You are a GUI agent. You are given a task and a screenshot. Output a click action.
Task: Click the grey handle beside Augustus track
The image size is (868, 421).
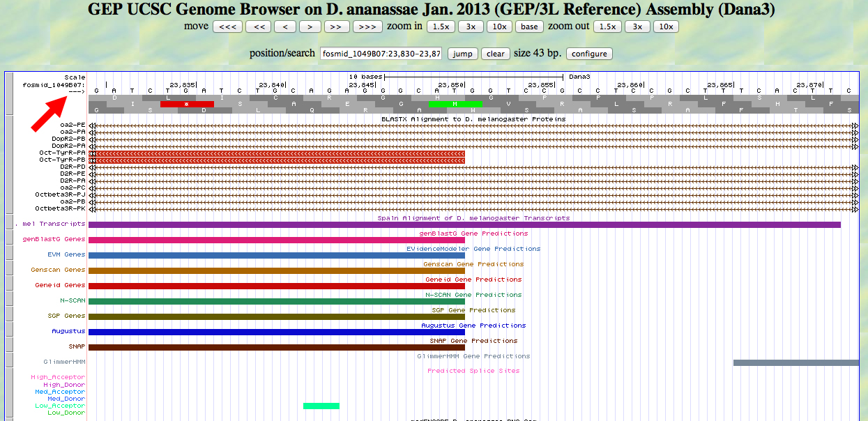click(8, 330)
